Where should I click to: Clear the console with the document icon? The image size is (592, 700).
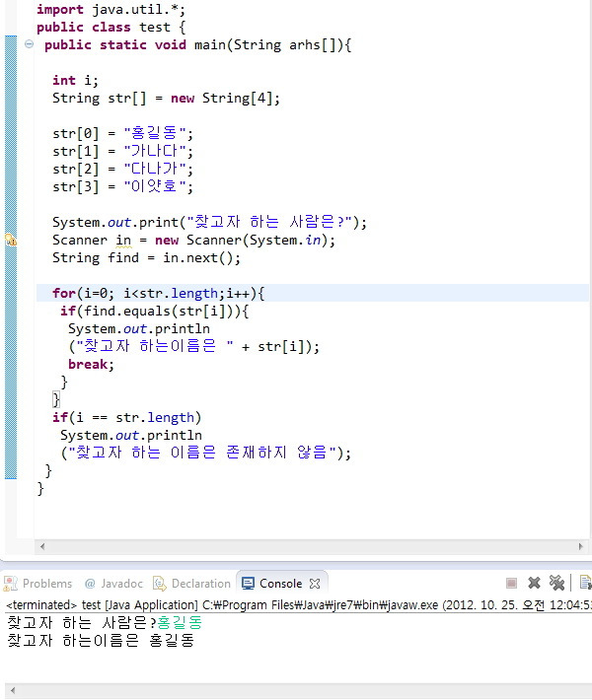pos(585,583)
